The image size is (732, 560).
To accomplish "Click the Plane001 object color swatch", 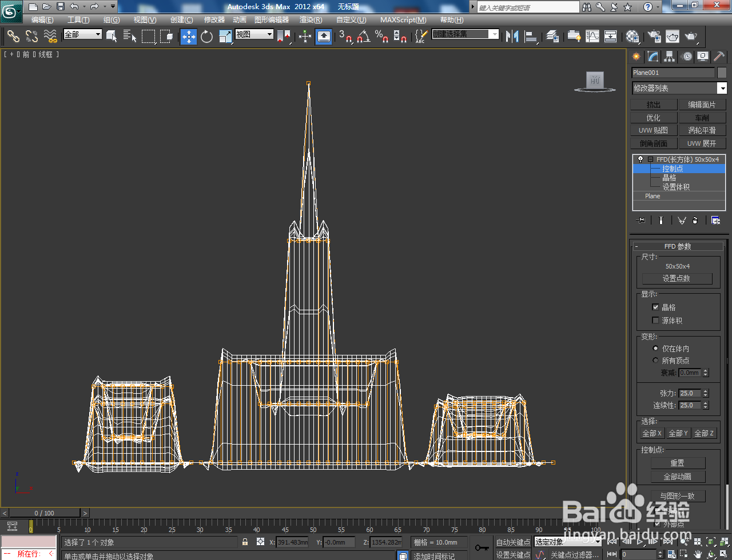I will coord(722,73).
